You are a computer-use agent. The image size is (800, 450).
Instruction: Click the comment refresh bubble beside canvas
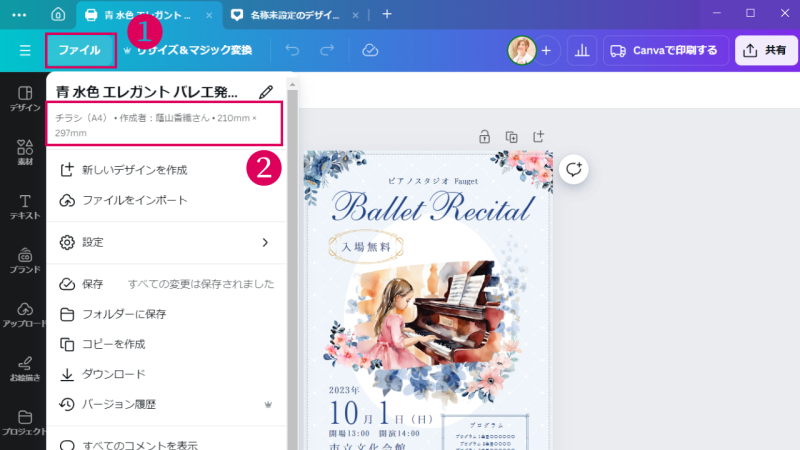tap(573, 169)
